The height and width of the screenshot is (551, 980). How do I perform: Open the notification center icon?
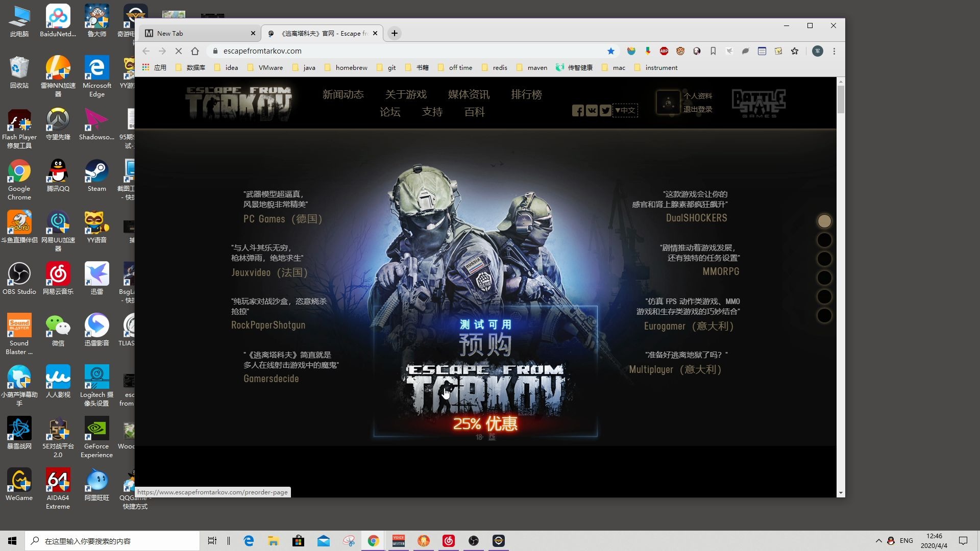point(963,541)
